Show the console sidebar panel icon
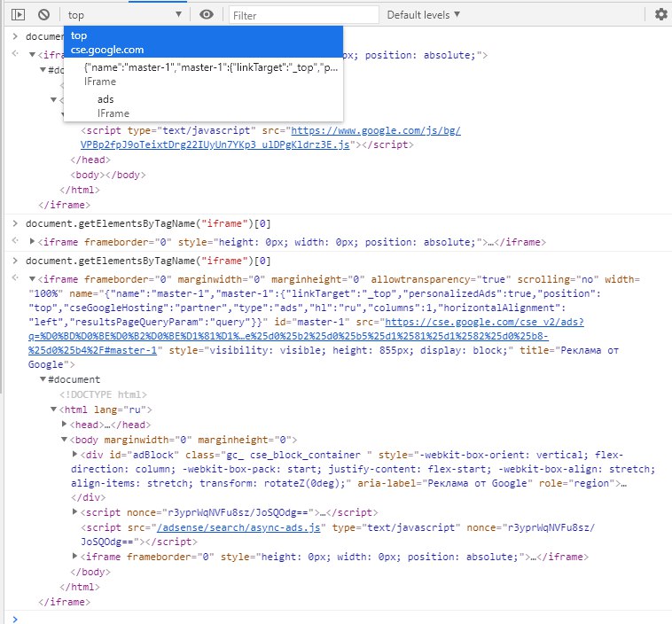 click(x=18, y=15)
